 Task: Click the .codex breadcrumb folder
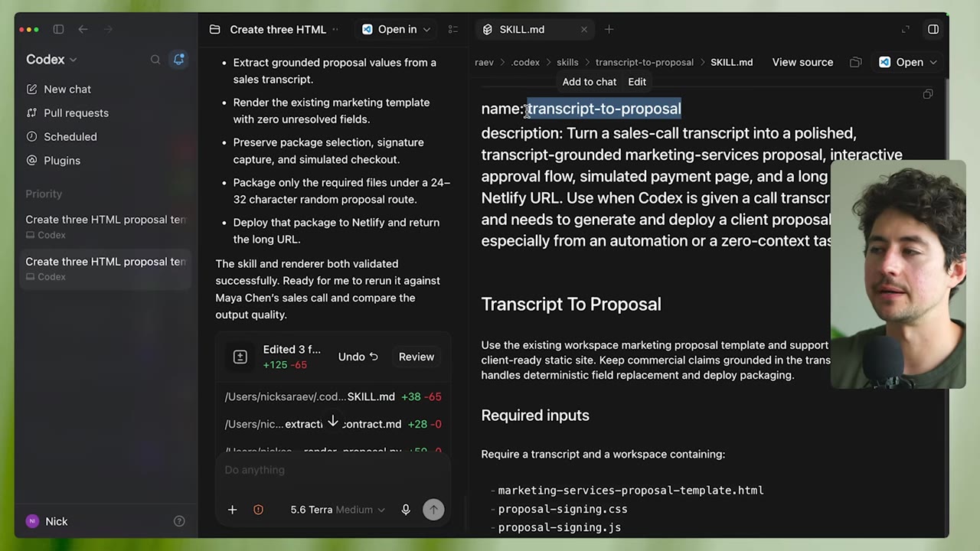(x=525, y=62)
